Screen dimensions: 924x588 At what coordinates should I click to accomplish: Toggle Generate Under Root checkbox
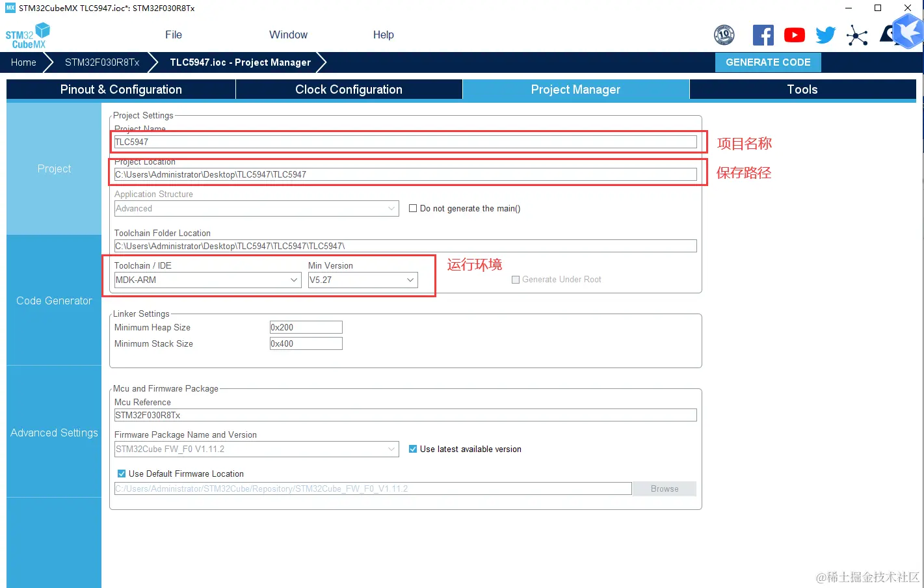click(516, 280)
